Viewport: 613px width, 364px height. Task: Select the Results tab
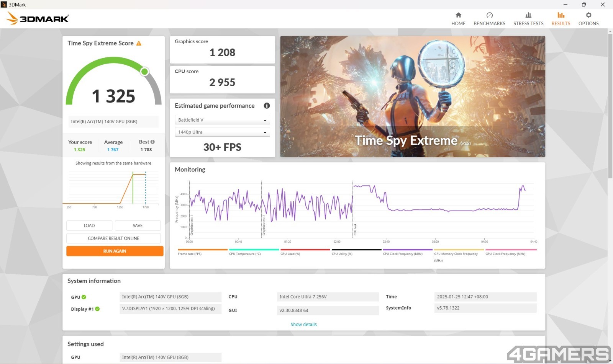(x=561, y=19)
